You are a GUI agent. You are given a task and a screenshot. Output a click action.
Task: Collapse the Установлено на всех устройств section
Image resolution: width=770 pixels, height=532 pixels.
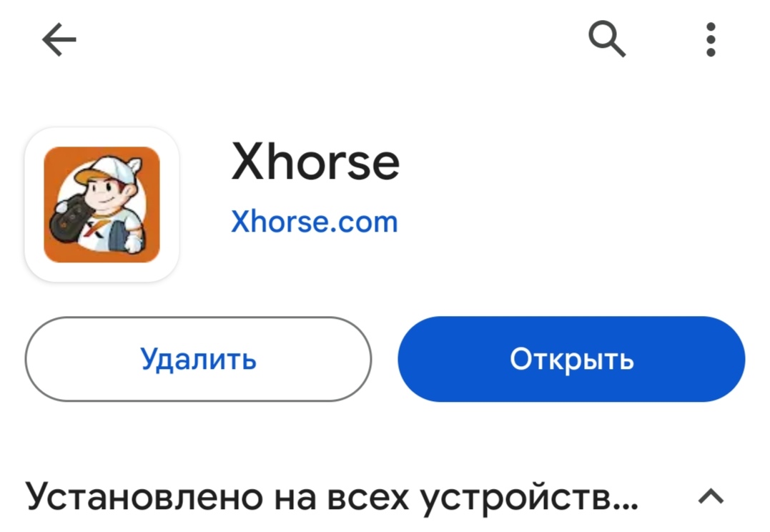[711, 497]
